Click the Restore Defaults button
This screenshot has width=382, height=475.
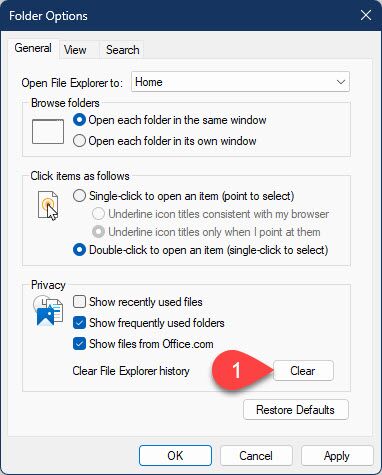point(296,410)
